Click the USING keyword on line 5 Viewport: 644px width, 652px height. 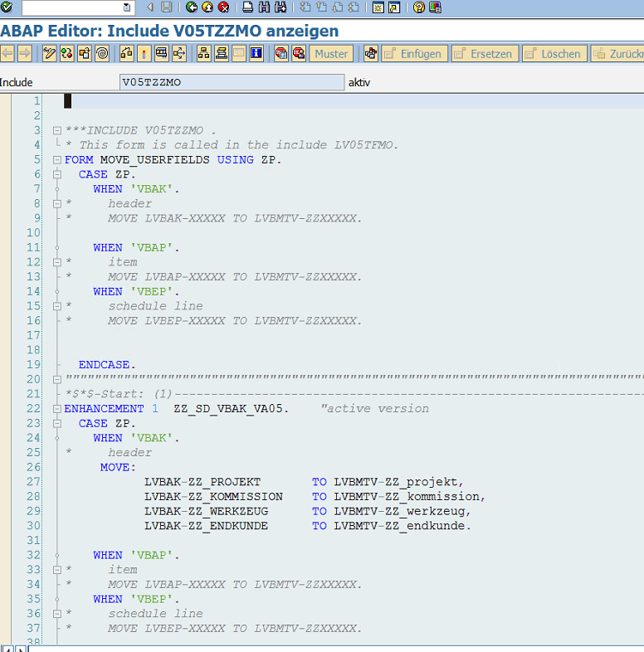[x=236, y=159]
